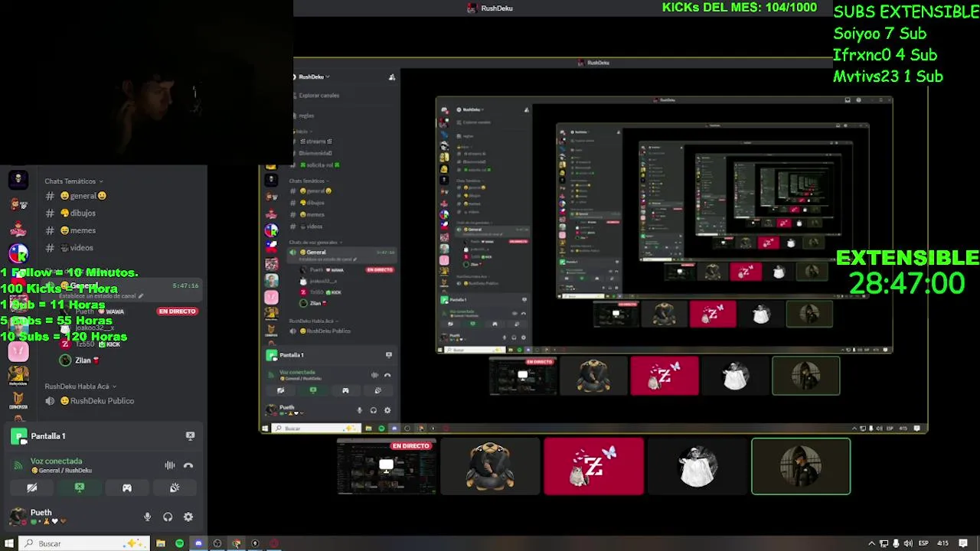Select the green-outlined speaking participant tile
This screenshot has width=980, height=551.
[801, 467]
